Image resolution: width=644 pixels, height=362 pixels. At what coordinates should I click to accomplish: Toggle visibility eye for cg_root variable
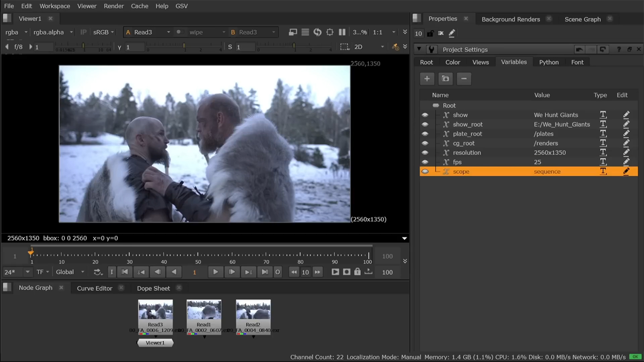point(425,143)
